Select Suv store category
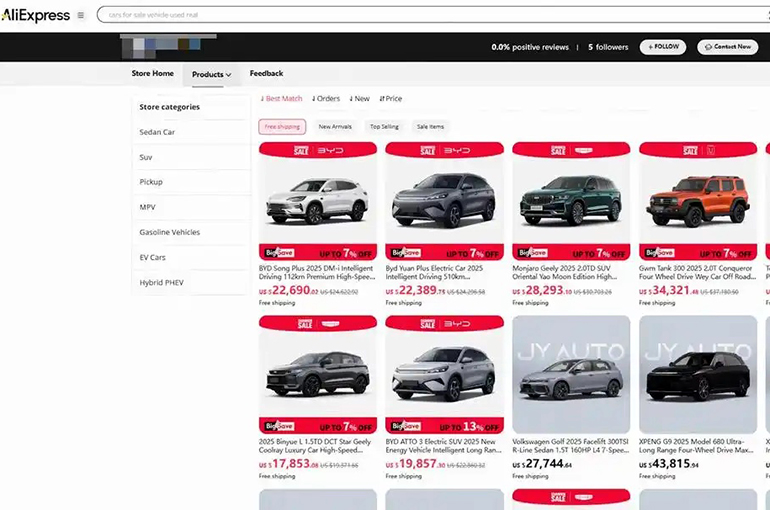 [191, 157]
